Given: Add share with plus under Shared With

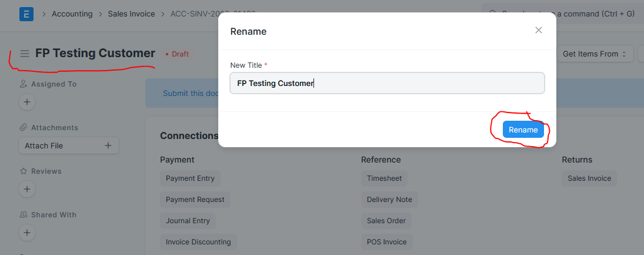Looking at the screenshot, I should pos(27,233).
